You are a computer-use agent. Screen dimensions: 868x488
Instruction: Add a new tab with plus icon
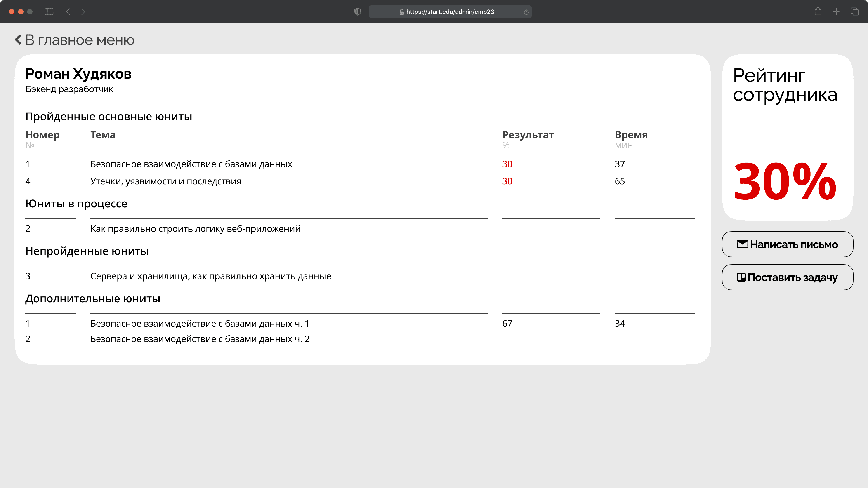pyautogui.click(x=836, y=12)
